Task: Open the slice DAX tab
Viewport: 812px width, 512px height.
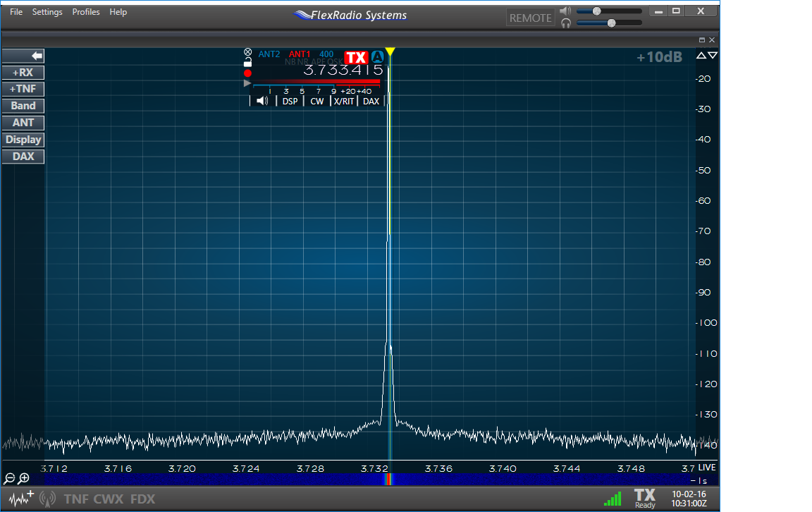Action: pos(371,101)
